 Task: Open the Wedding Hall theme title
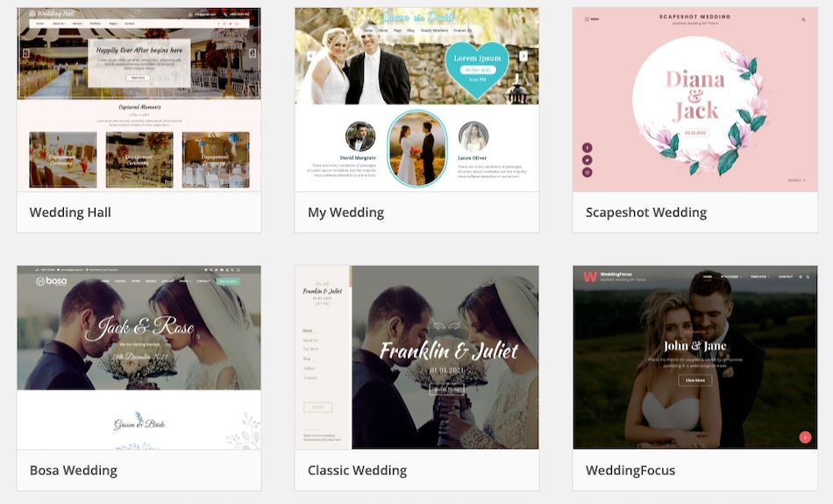tap(70, 212)
